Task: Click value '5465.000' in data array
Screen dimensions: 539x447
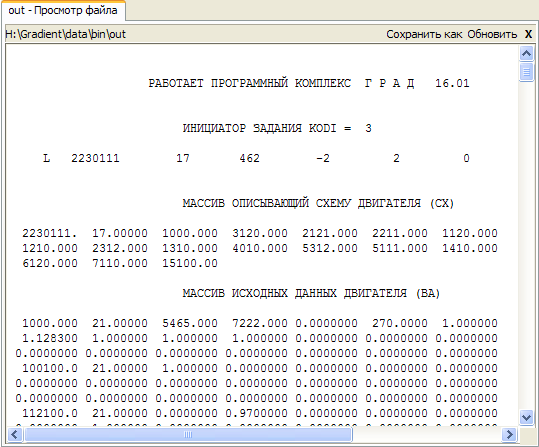Action: pos(190,323)
